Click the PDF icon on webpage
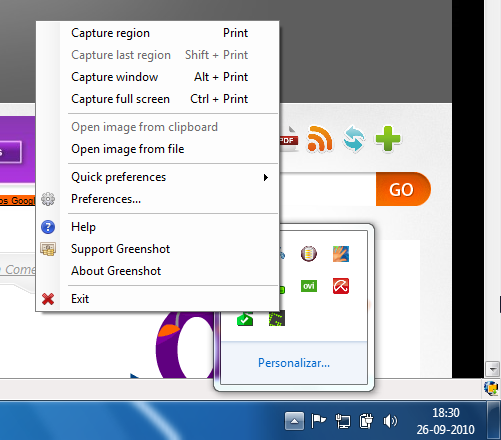This screenshot has width=501, height=440. (289, 139)
